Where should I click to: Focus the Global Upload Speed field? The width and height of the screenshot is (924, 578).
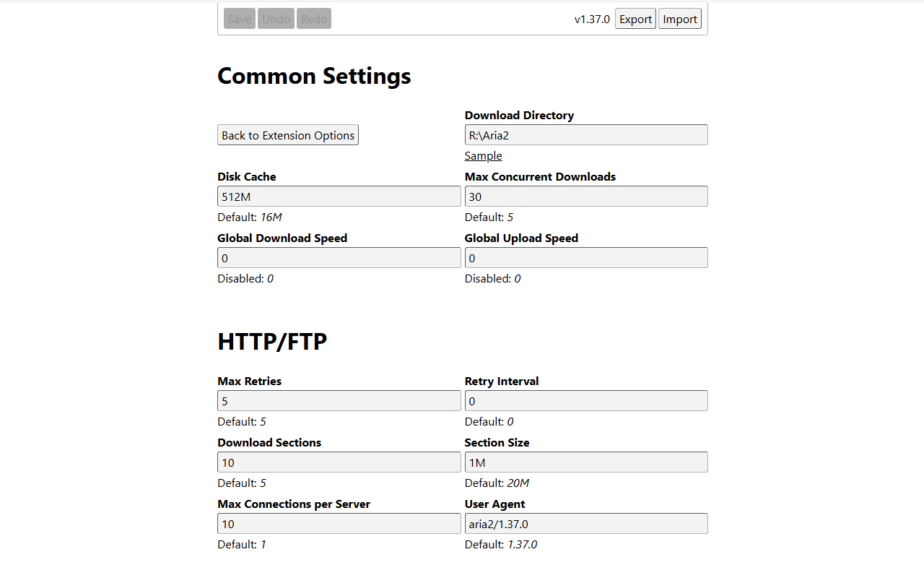(x=585, y=258)
